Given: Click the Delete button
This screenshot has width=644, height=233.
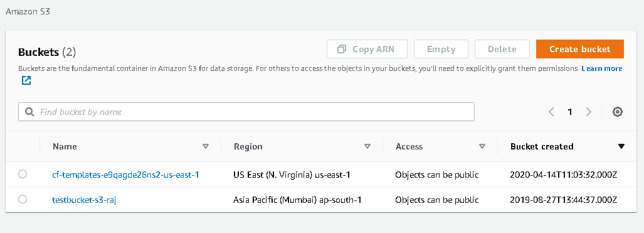Looking at the screenshot, I should coord(502,49).
